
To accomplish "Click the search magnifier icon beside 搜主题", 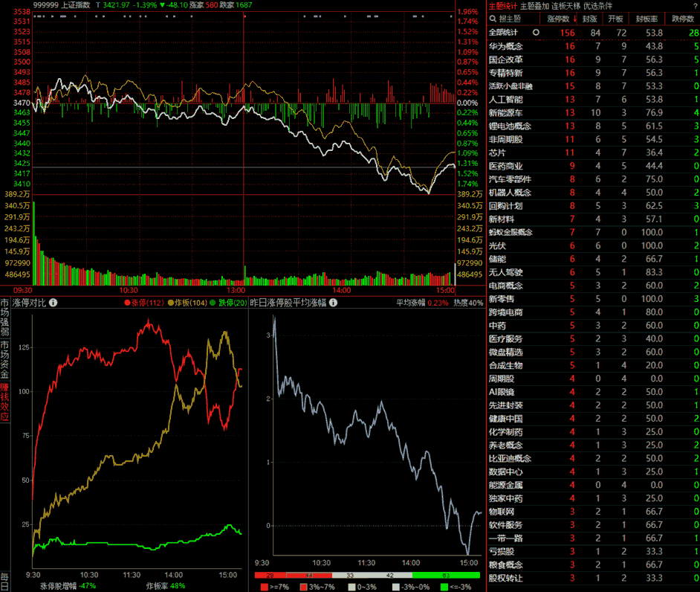I will click(x=493, y=19).
